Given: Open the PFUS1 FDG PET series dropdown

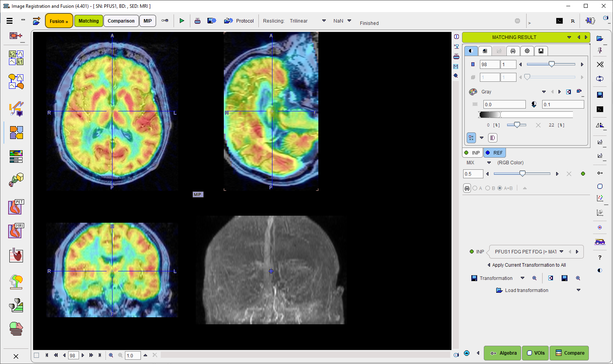Looking at the screenshot, I should coord(561,252).
